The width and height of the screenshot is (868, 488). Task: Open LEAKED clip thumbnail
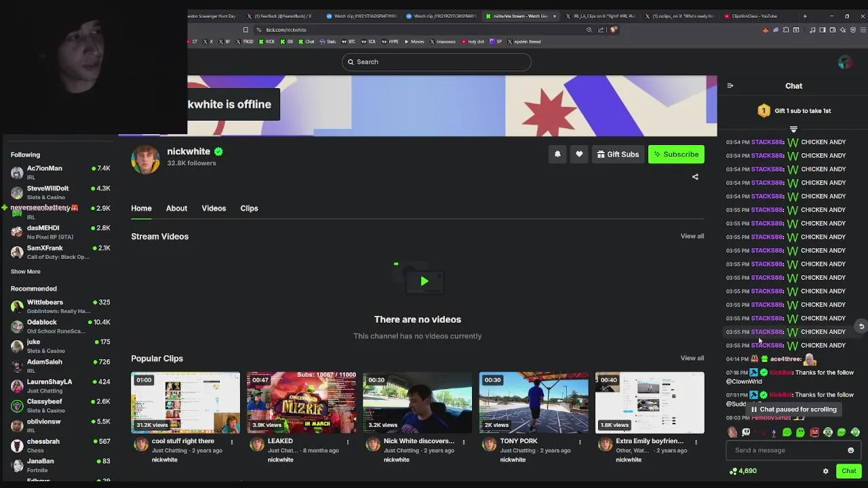pyautogui.click(x=301, y=402)
